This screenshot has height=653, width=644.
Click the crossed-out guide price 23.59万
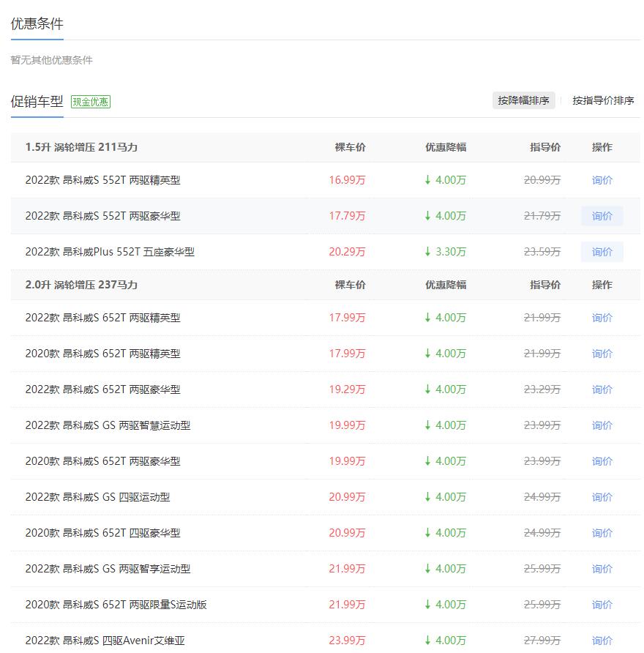tap(542, 252)
